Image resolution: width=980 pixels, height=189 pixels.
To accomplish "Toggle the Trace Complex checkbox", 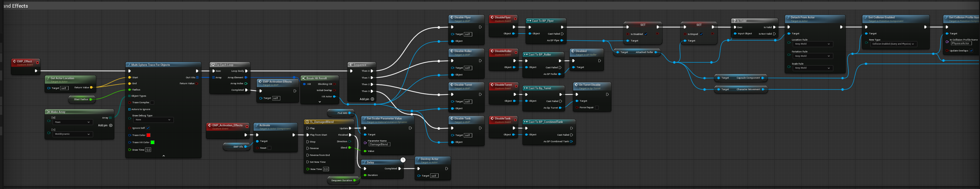I will point(152,103).
